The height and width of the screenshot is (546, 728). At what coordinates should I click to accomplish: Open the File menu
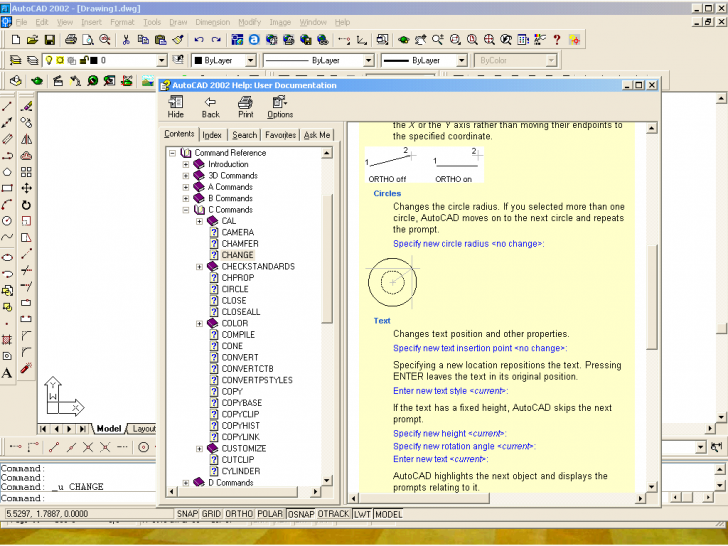[x=21, y=22]
